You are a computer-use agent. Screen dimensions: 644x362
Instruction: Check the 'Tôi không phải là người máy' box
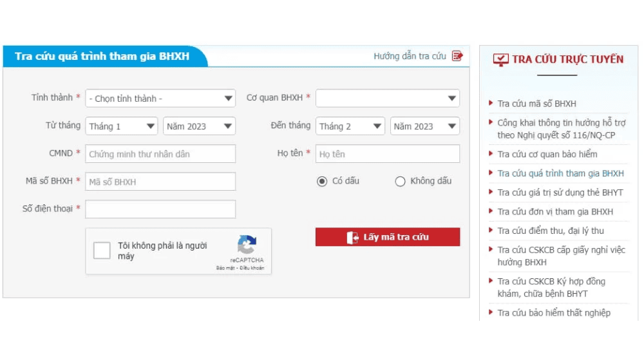point(102,251)
